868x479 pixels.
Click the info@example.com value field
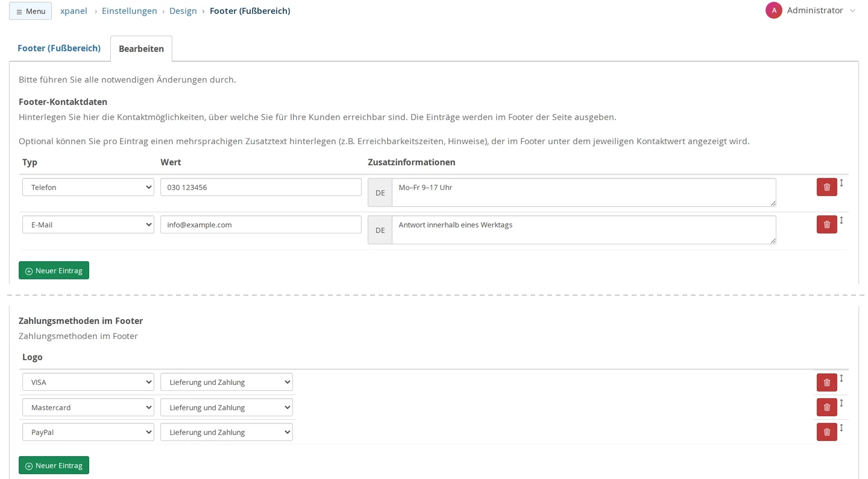pyautogui.click(x=261, y=224)
